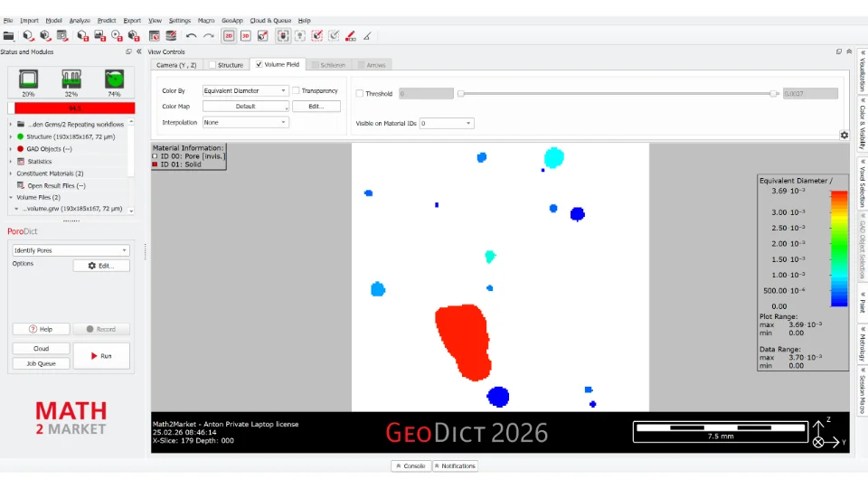
Task: Enable the Threshold checkbox
Action: 360,93
